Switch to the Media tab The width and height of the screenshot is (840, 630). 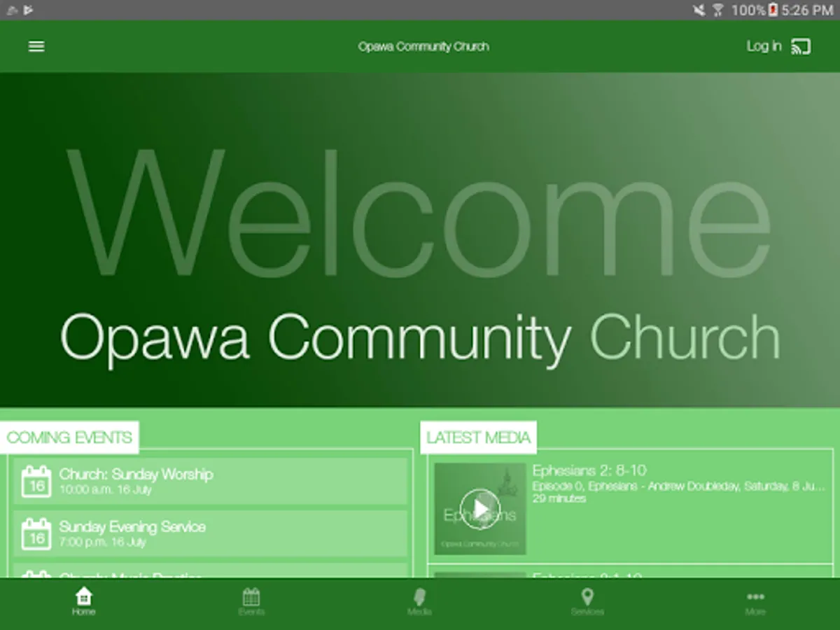419,602
